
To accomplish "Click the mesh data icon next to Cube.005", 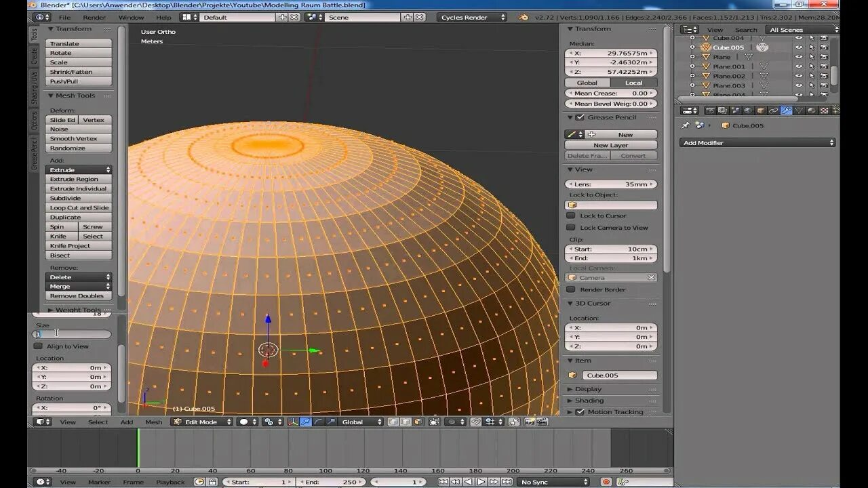I will pos(762,47).
